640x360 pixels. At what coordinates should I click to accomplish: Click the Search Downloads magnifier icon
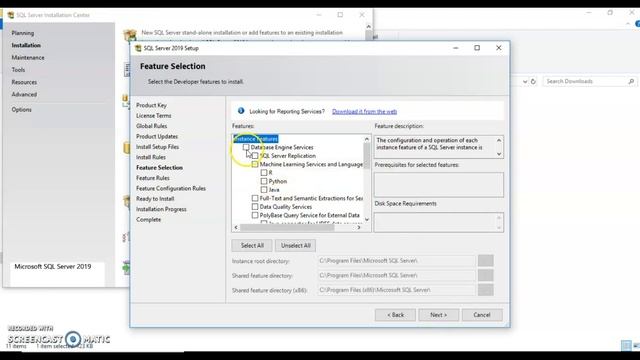point(631,82)
